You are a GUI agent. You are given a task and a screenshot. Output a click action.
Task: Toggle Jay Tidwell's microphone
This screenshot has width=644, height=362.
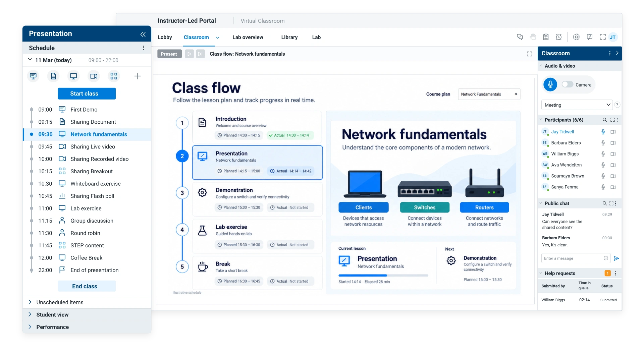[x=603, y=132]
